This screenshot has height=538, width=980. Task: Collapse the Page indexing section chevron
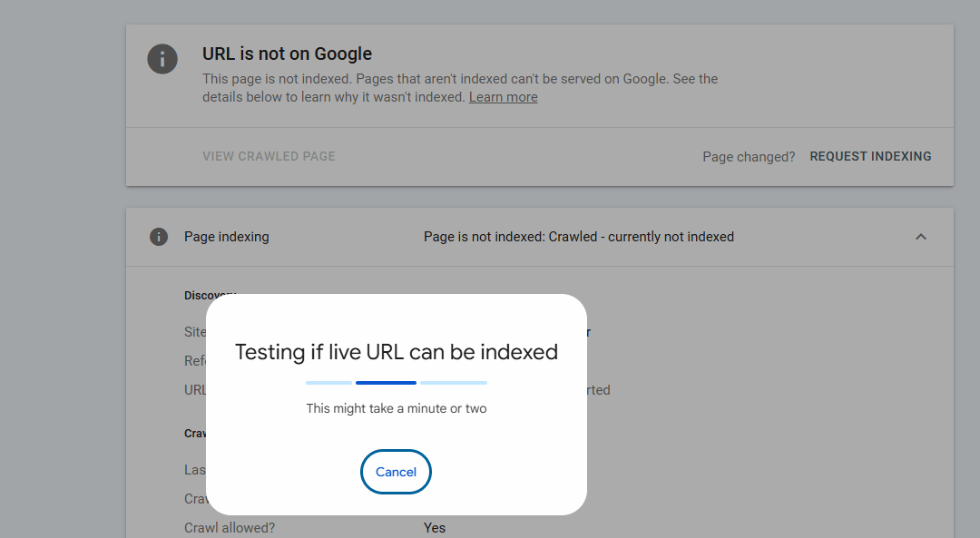click(921, 237)
